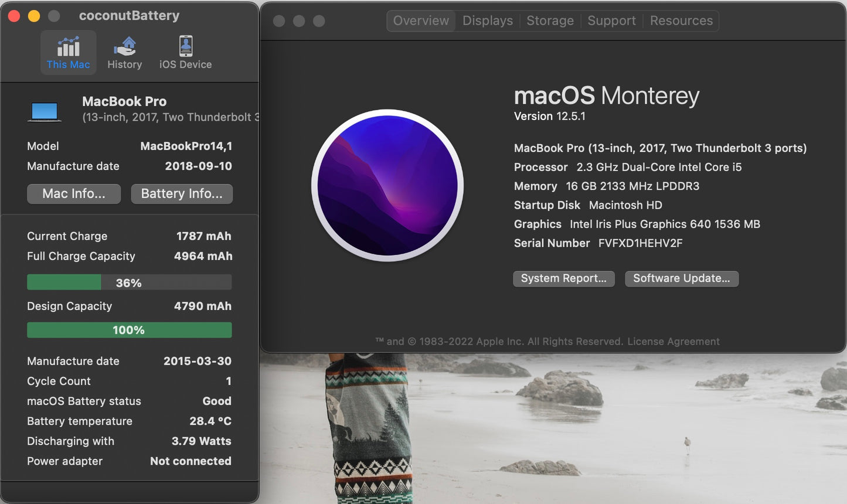Open the Storage tab
This screenshot has height=504, width=847.
[549, 21]
